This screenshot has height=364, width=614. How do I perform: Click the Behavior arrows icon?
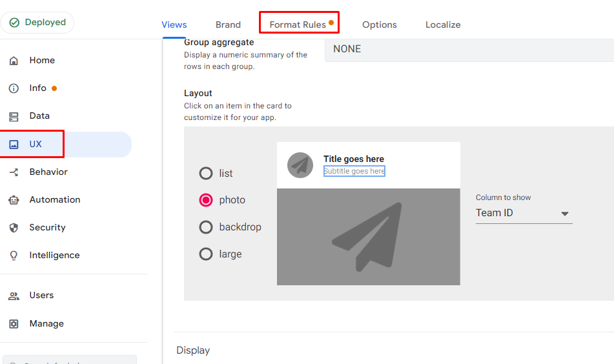14,172
